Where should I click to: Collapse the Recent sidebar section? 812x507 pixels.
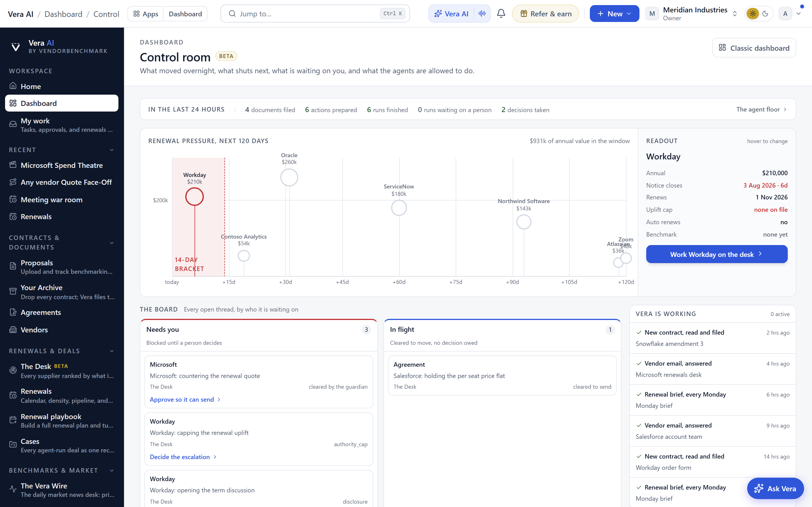(112, 150)
